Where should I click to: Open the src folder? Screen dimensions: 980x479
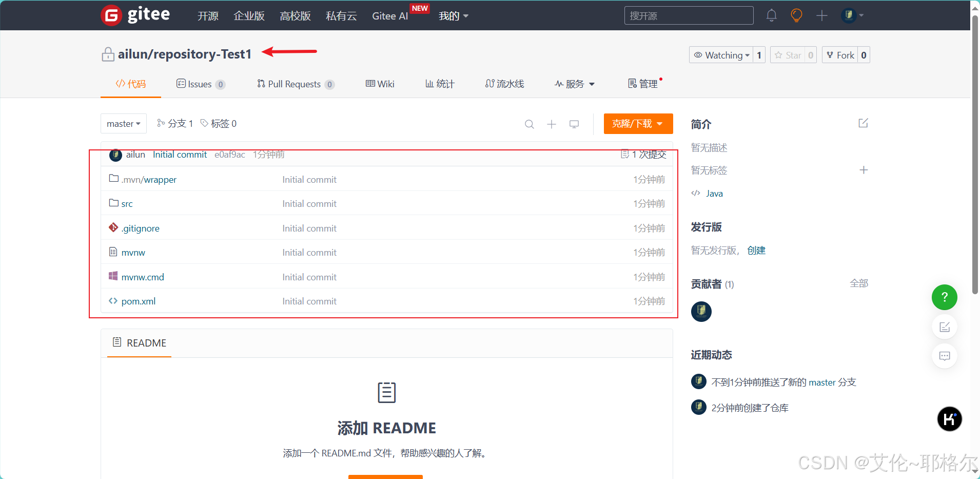point(127,204)
